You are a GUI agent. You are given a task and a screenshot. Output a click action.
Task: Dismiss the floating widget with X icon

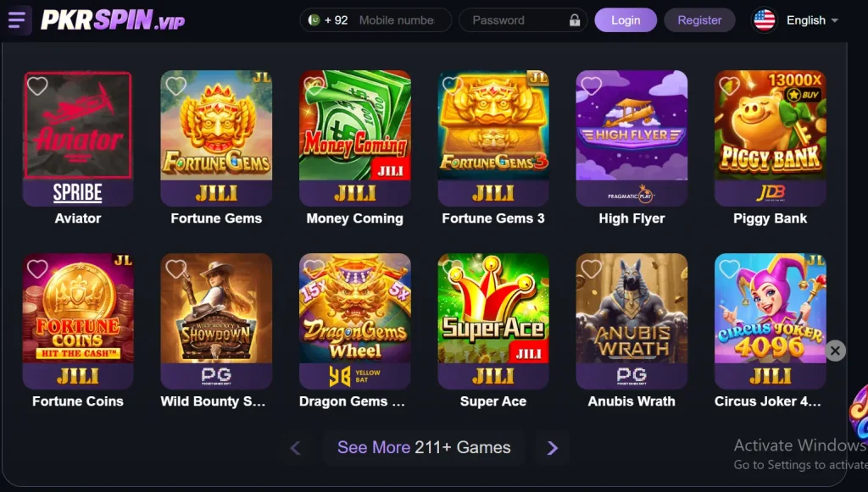(835, 351)
